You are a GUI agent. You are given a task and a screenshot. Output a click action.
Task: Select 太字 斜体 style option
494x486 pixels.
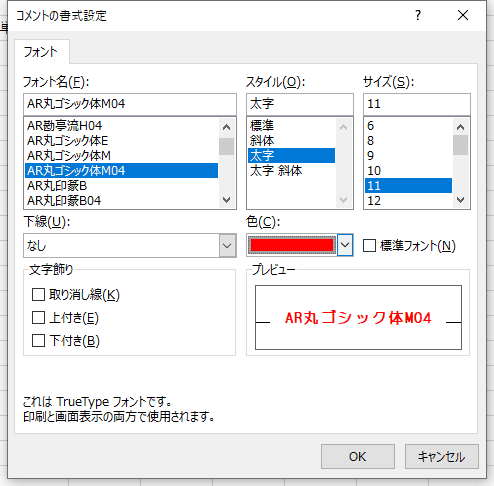point(276,171)
